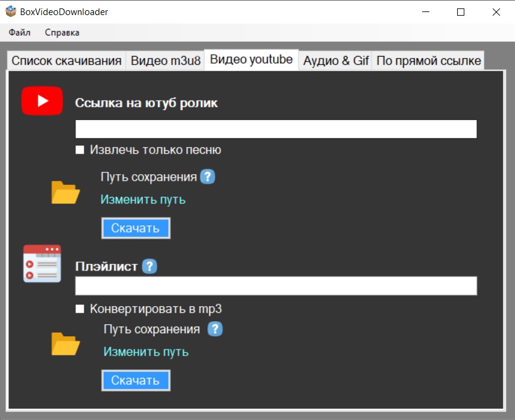Click the help icon in the playlist save section

pyautogui.click(x=215, y=329)
